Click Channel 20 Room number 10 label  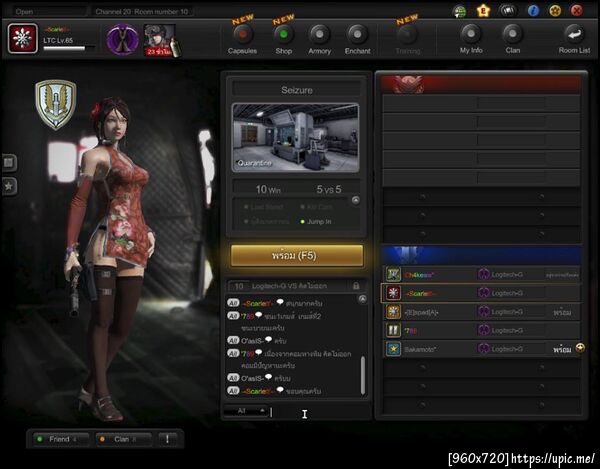(x=142, y=11)
